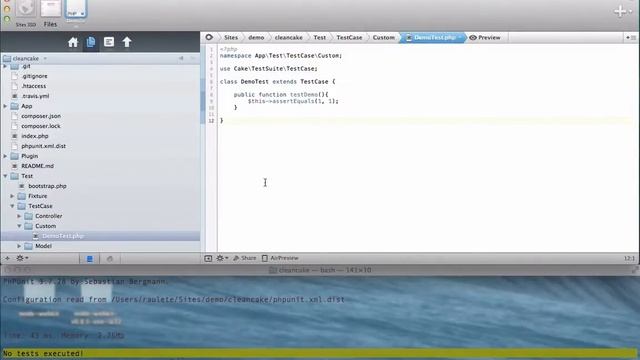The width and height of the screenshot is (640, 360).
Task: Click the back arrow in the file browser header
Action: [x=181, y=58]
